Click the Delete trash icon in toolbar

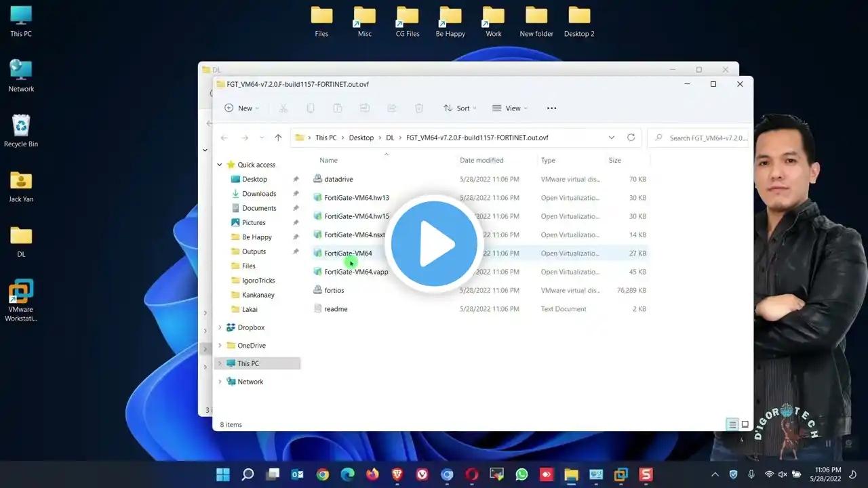pos(419,108)
